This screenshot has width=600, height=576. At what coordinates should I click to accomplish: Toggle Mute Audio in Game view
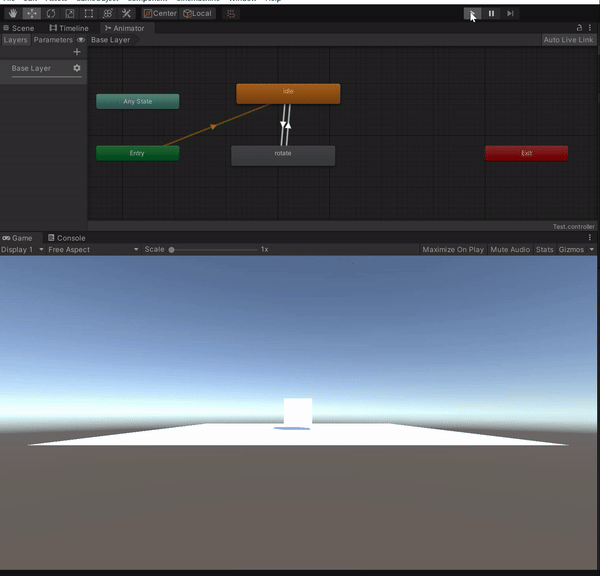[x=510, y=250]
